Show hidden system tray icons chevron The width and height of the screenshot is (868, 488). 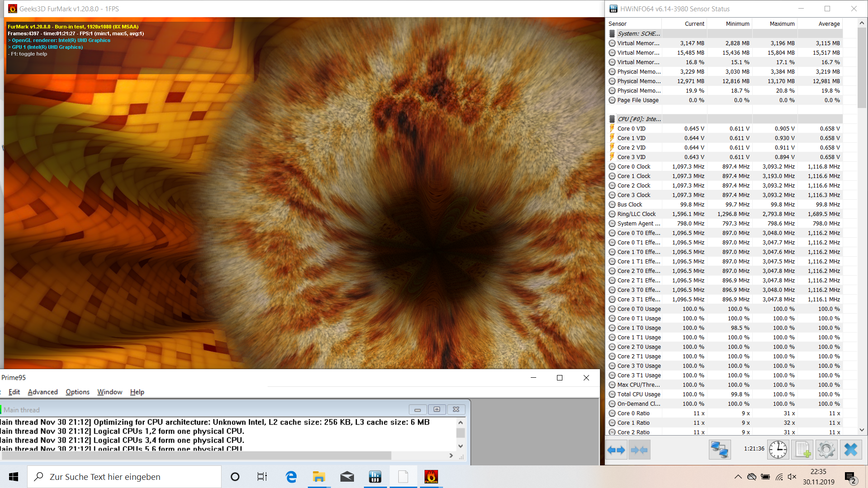coord(738,477)
